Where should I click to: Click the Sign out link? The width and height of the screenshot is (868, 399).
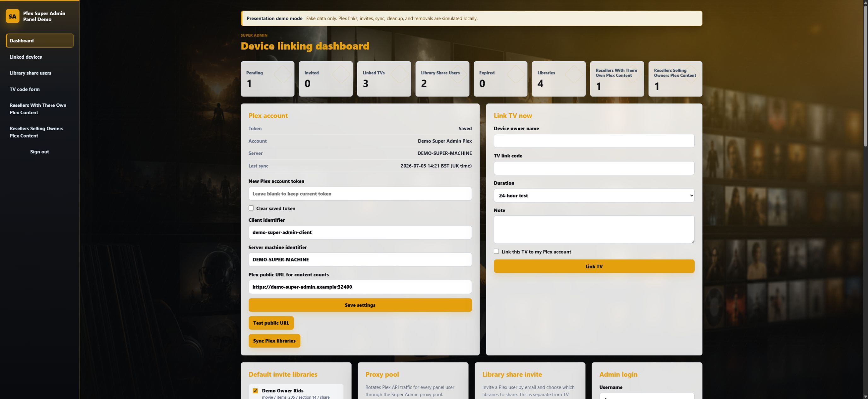(39, 152)
